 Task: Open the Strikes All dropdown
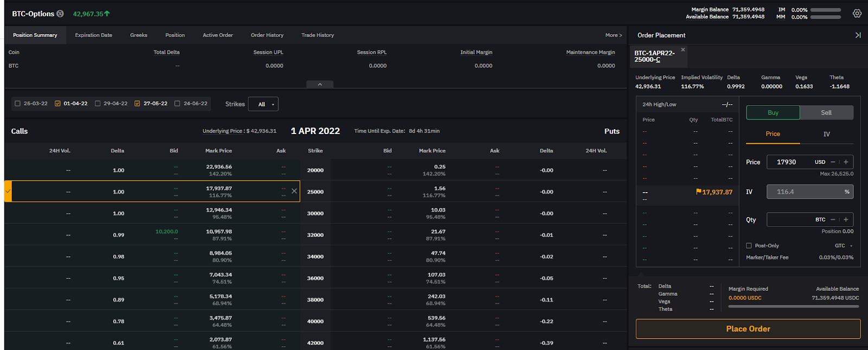point(263,104)
